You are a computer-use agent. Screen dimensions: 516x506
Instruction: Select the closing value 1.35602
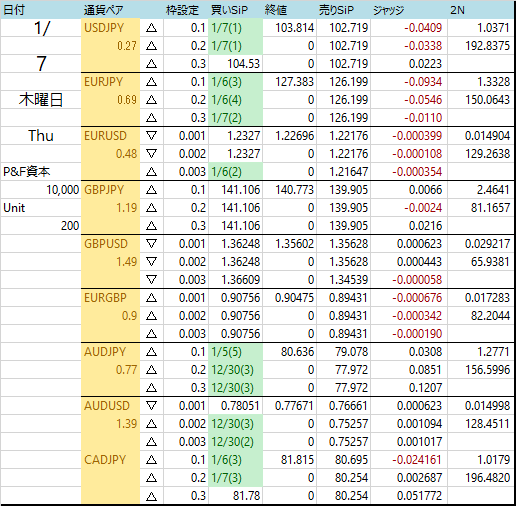(295, 244)
